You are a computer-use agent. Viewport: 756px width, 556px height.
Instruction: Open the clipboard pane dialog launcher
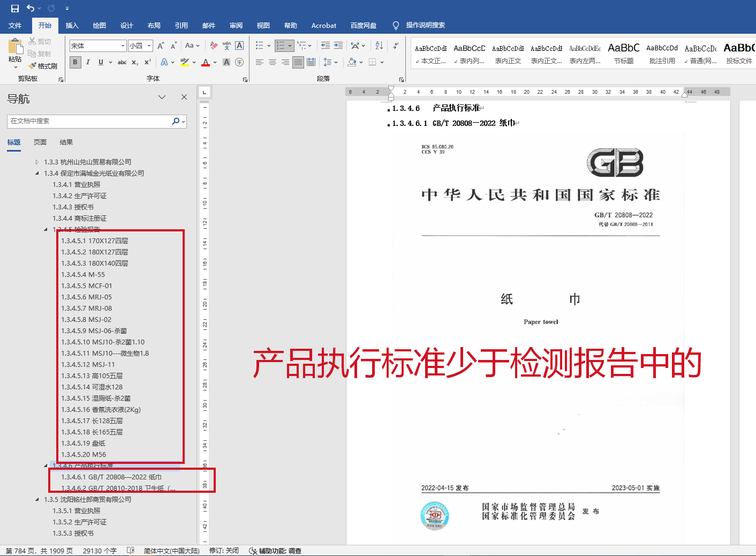61,79
